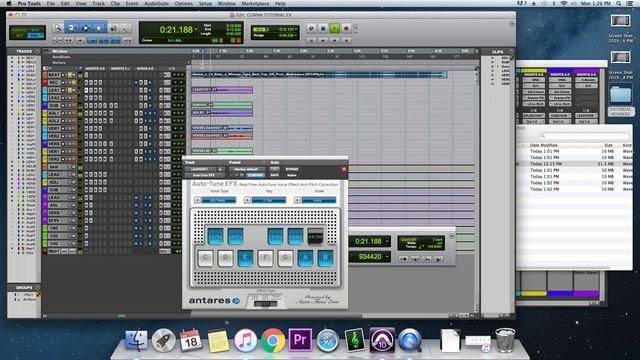Open the Setup menu
The width and height of the screenshot is (640, 360).
click(205, 3)
